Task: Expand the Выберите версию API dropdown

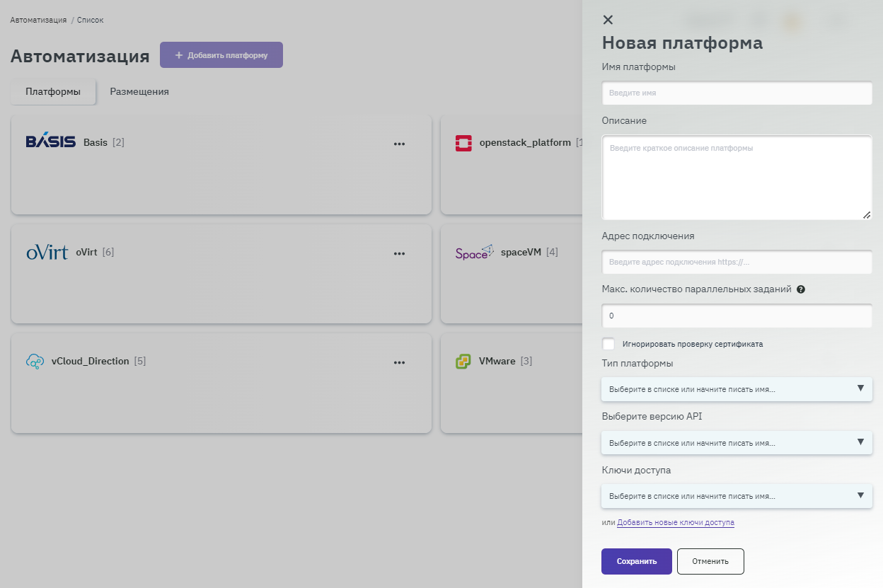Action: tap(736, 443)
